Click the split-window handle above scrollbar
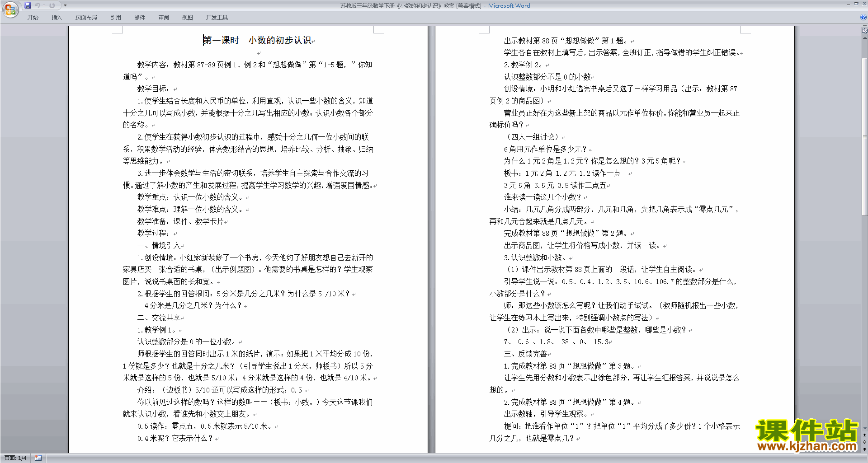 (x=865, y=26)
